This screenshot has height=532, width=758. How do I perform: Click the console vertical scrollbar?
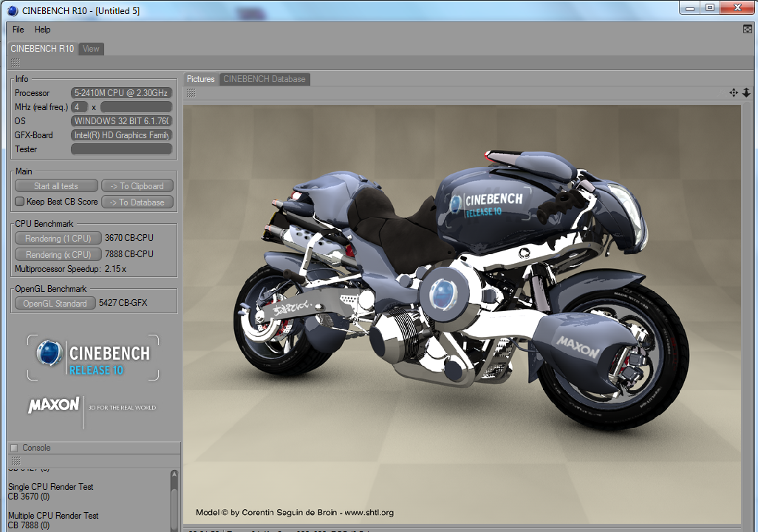pos(174,500)
